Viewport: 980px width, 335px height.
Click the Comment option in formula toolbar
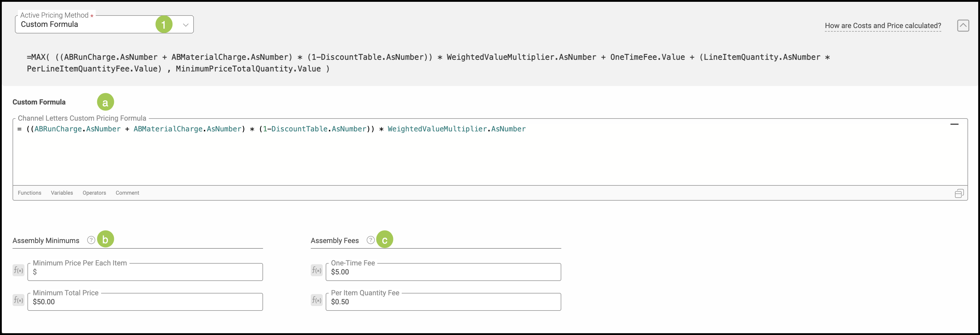click(127, 193)
